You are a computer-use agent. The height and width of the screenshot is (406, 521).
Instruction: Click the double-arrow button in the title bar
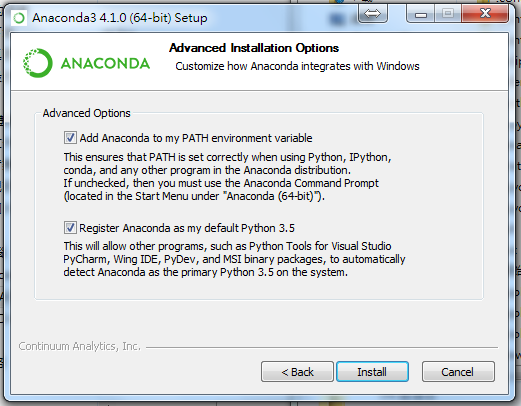pyautogui.click(x=373, y=14)
